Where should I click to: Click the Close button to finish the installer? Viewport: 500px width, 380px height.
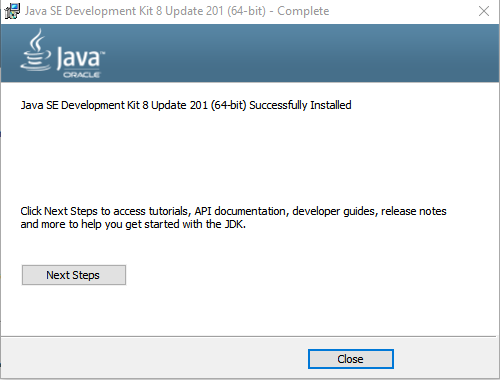(351, 359)
